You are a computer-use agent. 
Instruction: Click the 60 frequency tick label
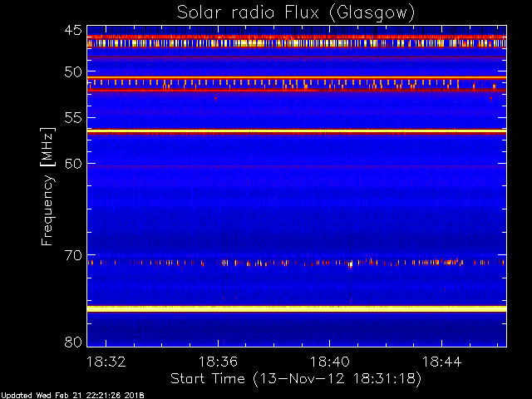73,164
